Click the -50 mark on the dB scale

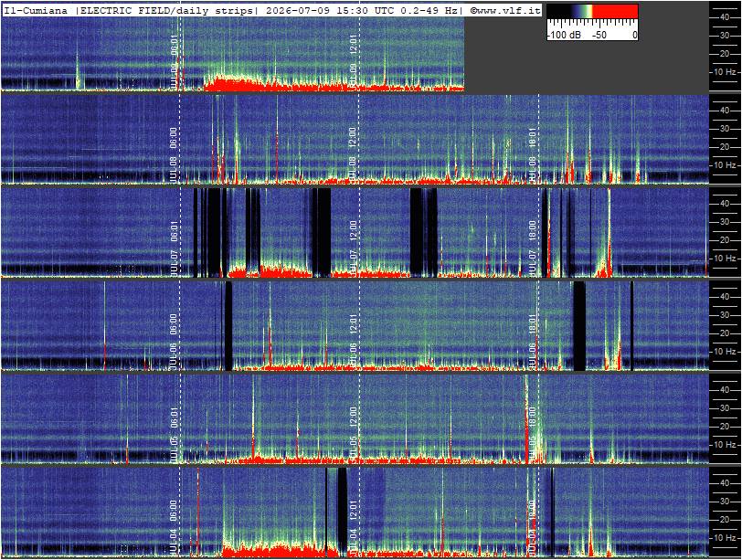coord(599,35)
